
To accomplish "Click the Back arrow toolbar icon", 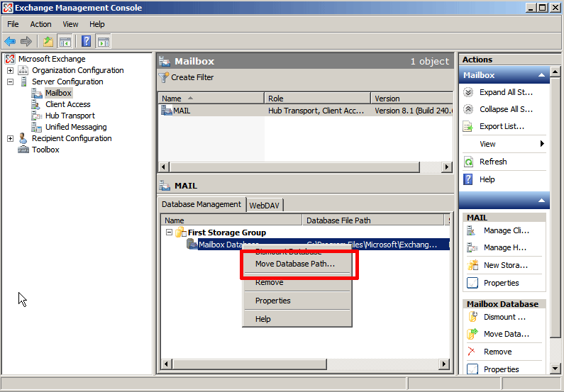I will click(x=10, y=41).
